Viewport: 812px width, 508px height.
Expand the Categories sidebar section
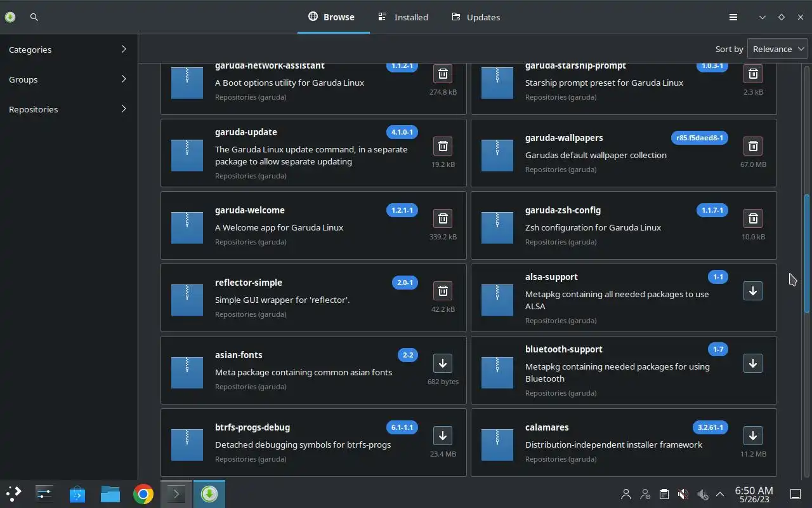(x=69, y=50)
